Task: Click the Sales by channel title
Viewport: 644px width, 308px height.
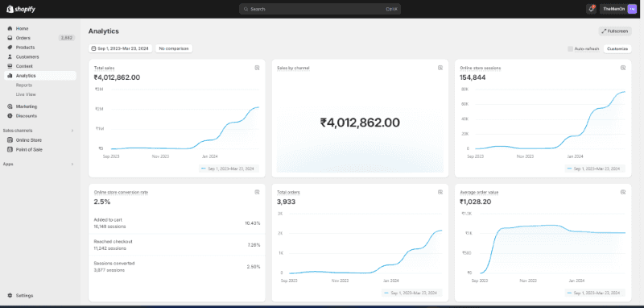Action: (293, 68)
